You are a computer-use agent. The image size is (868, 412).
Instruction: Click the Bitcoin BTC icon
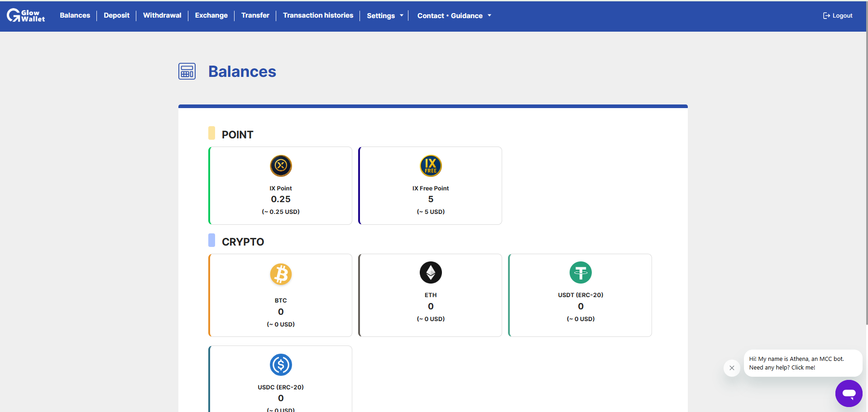(x=281, y=274)
